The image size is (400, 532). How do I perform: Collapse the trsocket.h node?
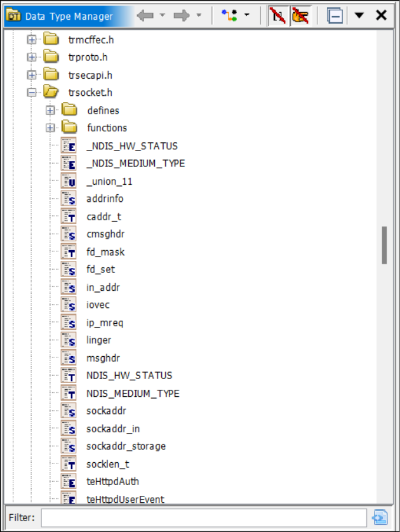32,93
